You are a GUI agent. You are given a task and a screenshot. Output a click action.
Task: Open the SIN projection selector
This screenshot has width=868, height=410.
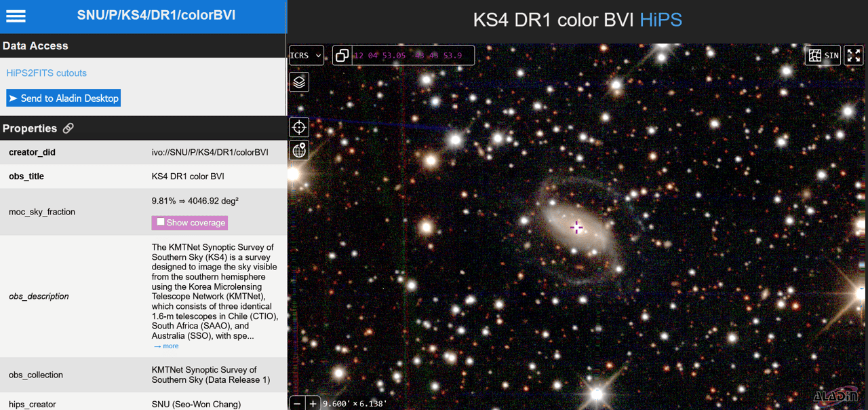[824, 56]
